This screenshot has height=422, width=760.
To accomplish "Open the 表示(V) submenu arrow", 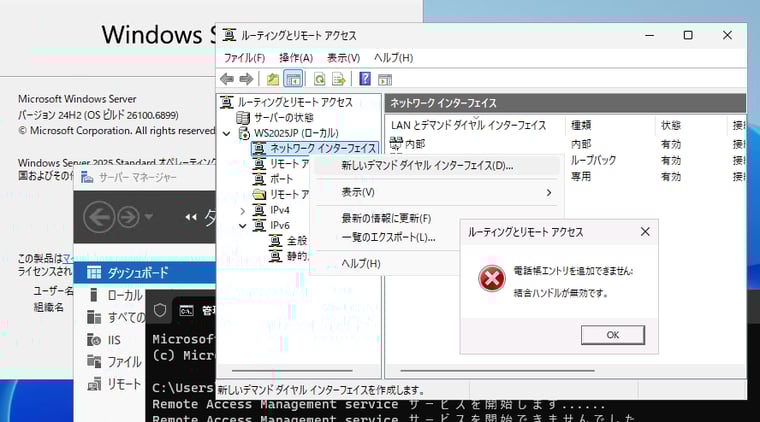I will coord(549,193).
